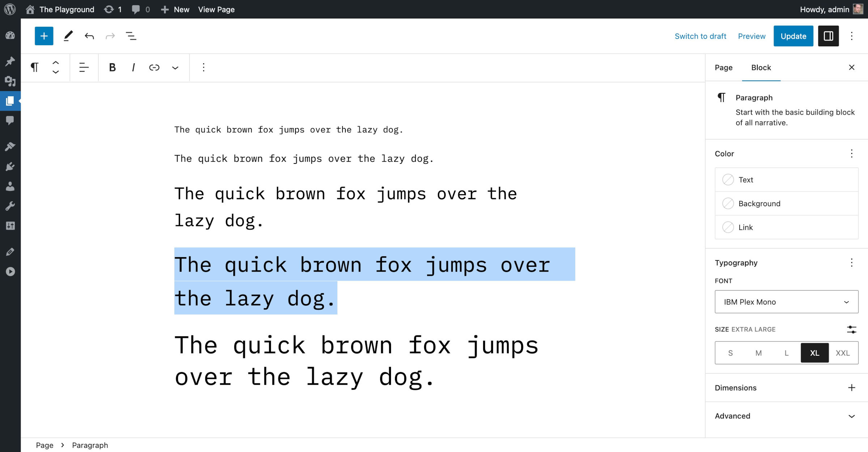Open the Howdy, admin account menu
This screenshot has width=868, height=452.
click(831, 9)
